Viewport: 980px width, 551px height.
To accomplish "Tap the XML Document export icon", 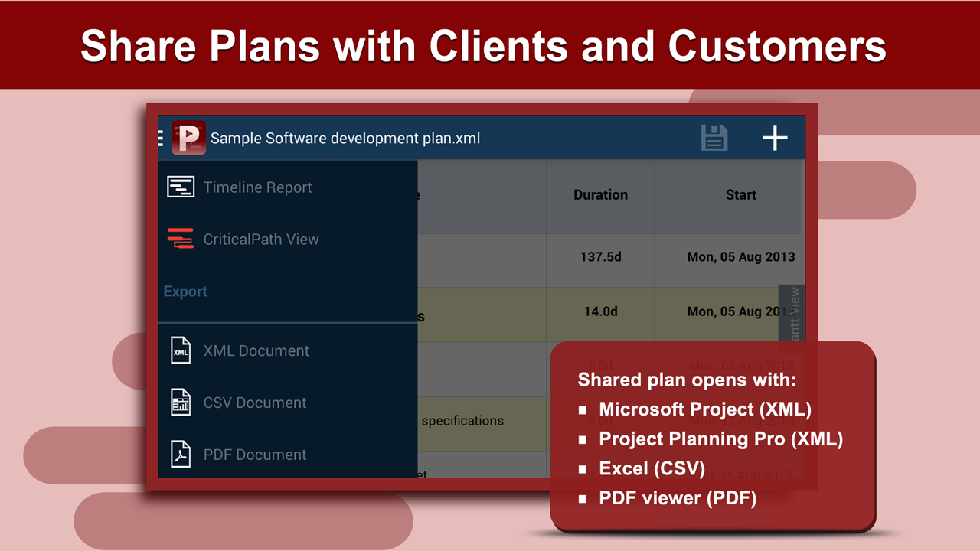I will click(181, 350).
